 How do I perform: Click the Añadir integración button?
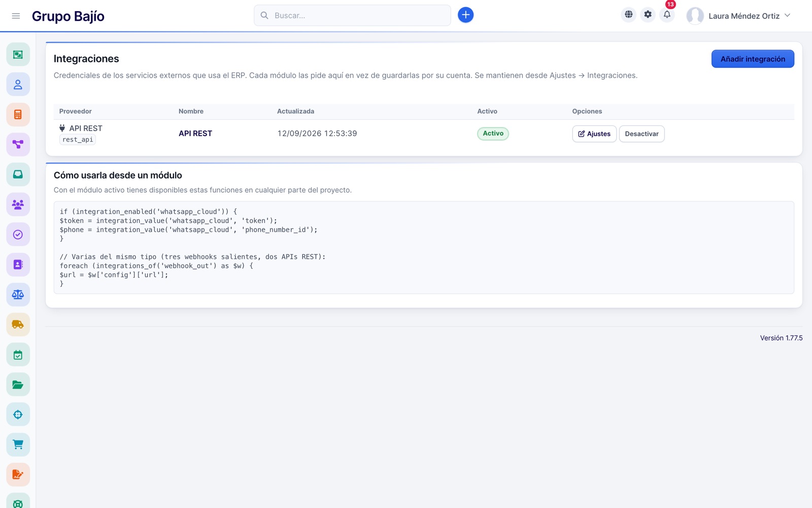pos(753,59)
